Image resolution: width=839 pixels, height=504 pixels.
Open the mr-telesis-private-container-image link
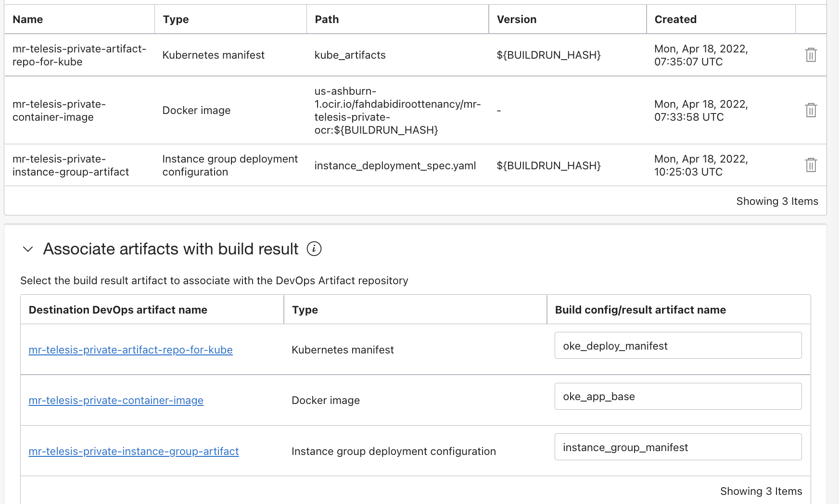coord(116,400)
